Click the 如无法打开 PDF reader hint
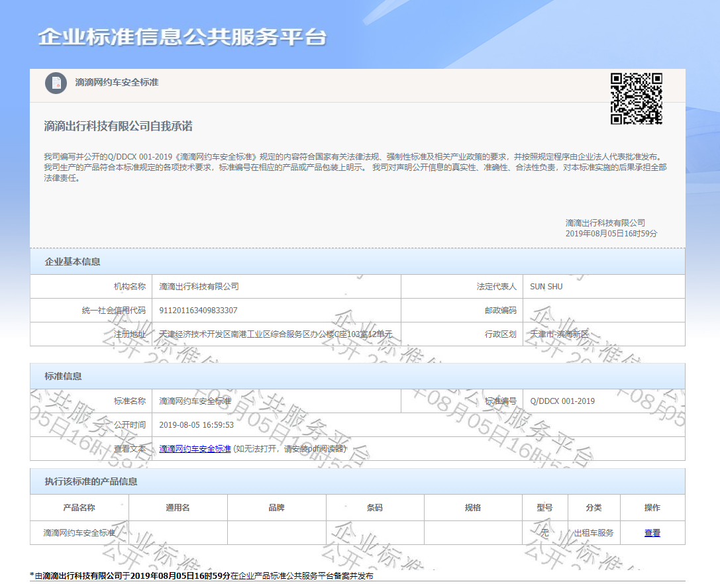Image resolution: width=720 pixels, height=588 pixels. click(289, 449)
